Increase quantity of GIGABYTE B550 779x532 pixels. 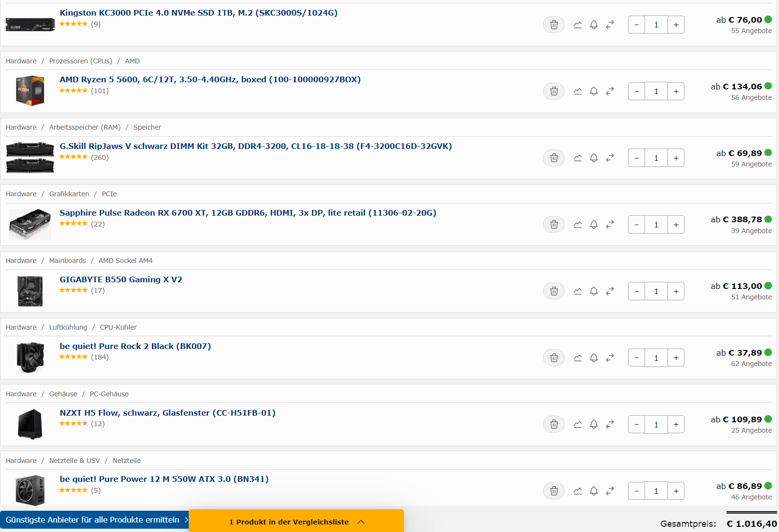[x=676, y=291]
